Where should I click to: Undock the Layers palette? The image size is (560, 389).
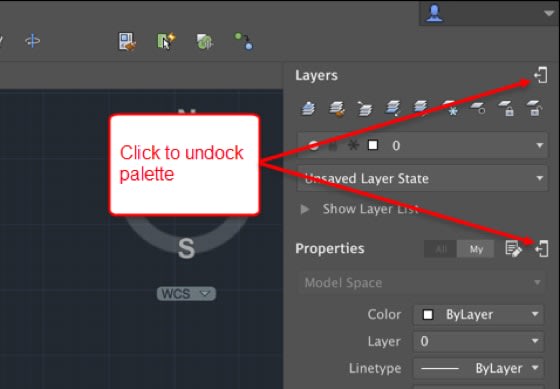click(x=541, y=75)
